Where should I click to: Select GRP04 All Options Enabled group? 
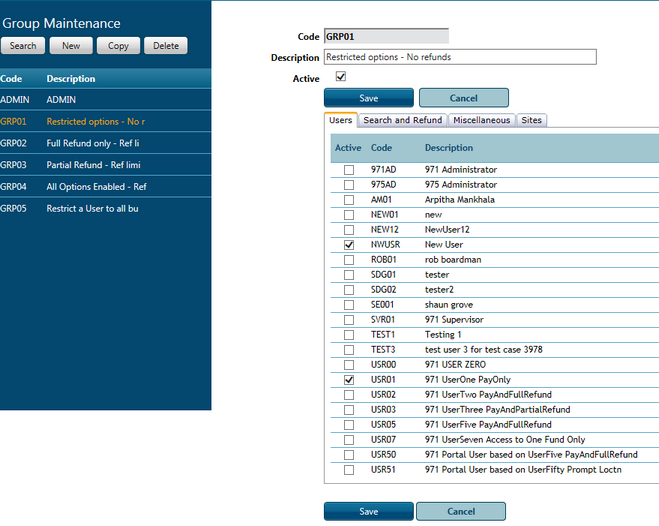tap(105, 186)
